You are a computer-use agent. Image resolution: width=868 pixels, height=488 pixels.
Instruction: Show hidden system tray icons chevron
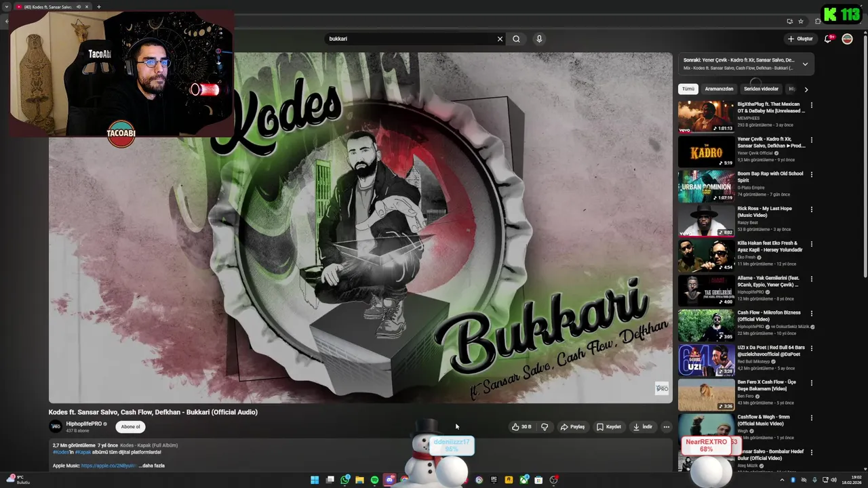[782, 480]
